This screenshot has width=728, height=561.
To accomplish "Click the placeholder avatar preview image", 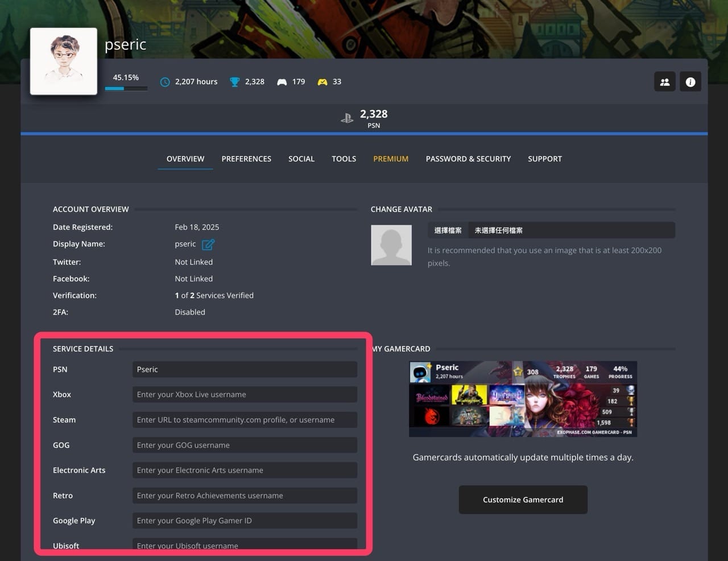I will coord(391,245).
